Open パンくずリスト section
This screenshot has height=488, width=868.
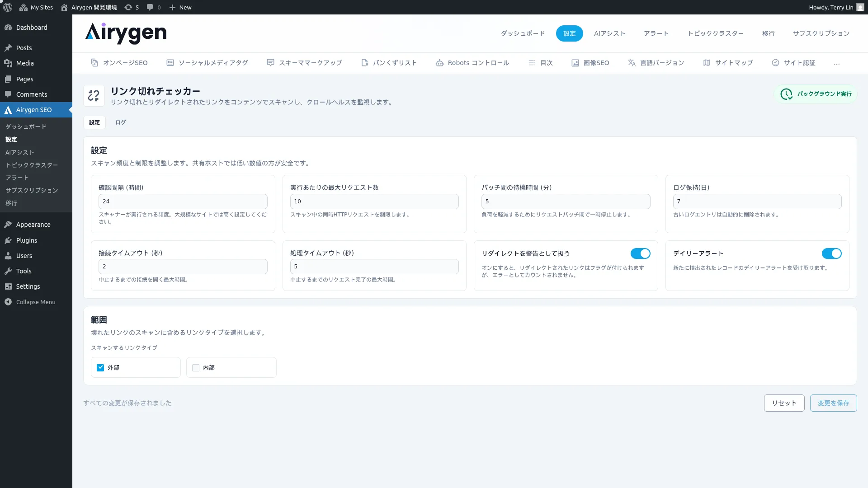tap(389, 63)
